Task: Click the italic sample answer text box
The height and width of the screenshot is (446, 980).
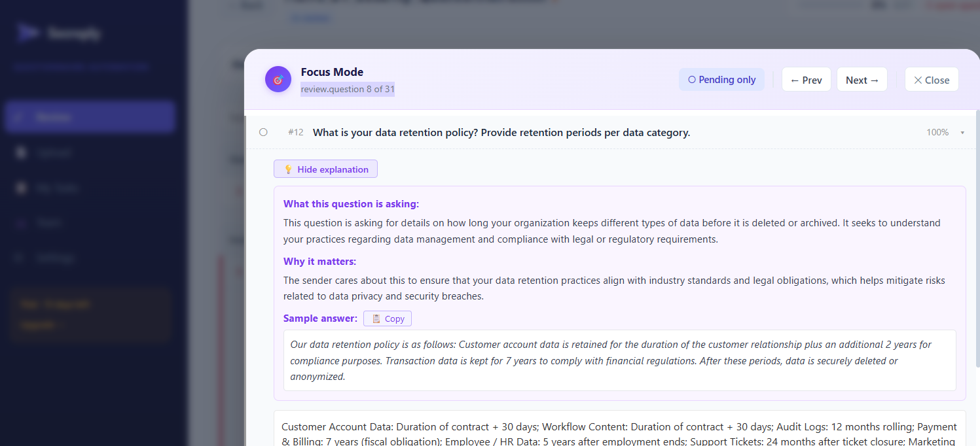Action: point(619,360)
